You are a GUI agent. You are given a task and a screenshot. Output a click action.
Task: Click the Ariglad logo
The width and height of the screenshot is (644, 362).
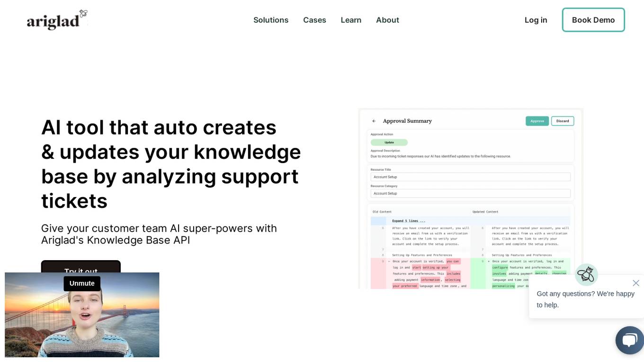pyautogui.click(x=57, y=20)
